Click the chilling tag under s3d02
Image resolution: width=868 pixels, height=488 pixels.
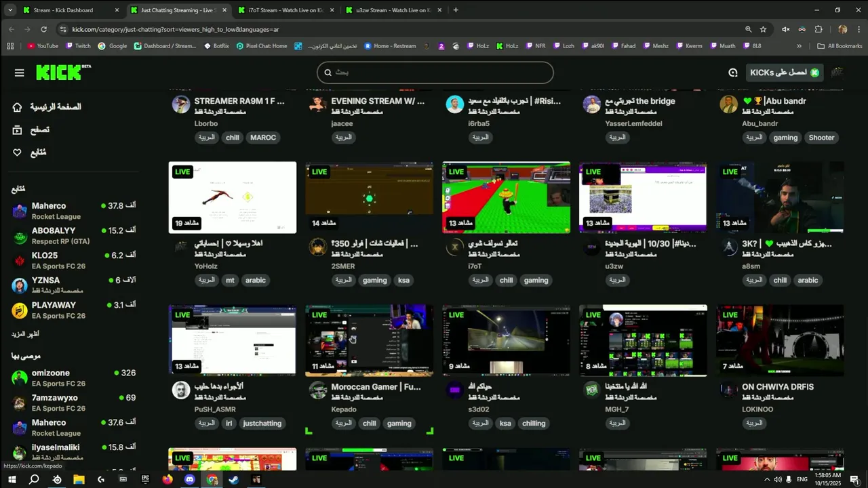(x=534, y=424)
